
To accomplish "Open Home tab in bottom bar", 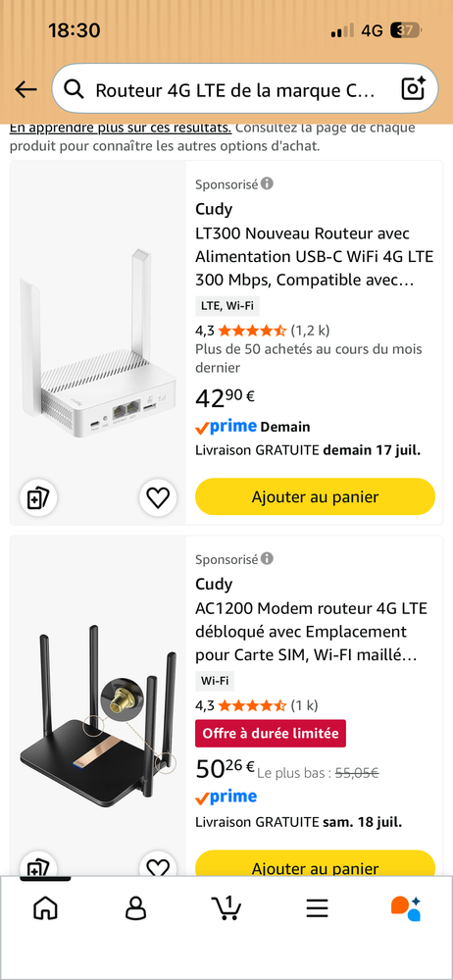I will 45,907.
